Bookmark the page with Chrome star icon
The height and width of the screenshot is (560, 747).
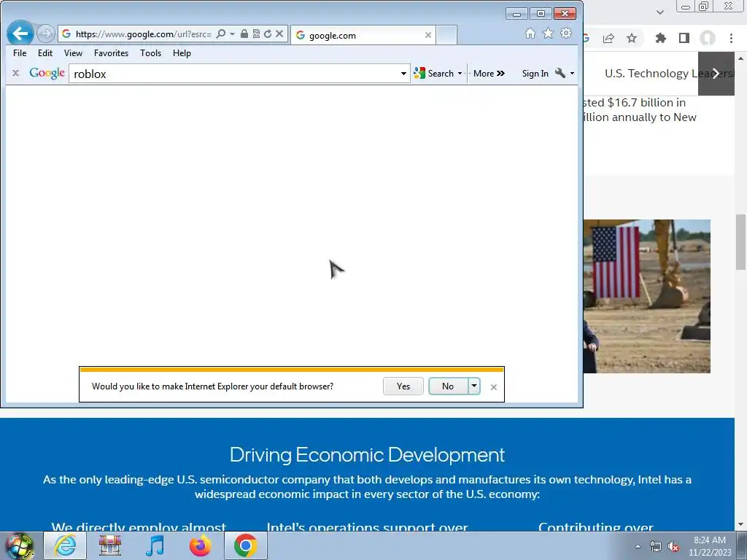pyautogui.click(x=632, y=38)
